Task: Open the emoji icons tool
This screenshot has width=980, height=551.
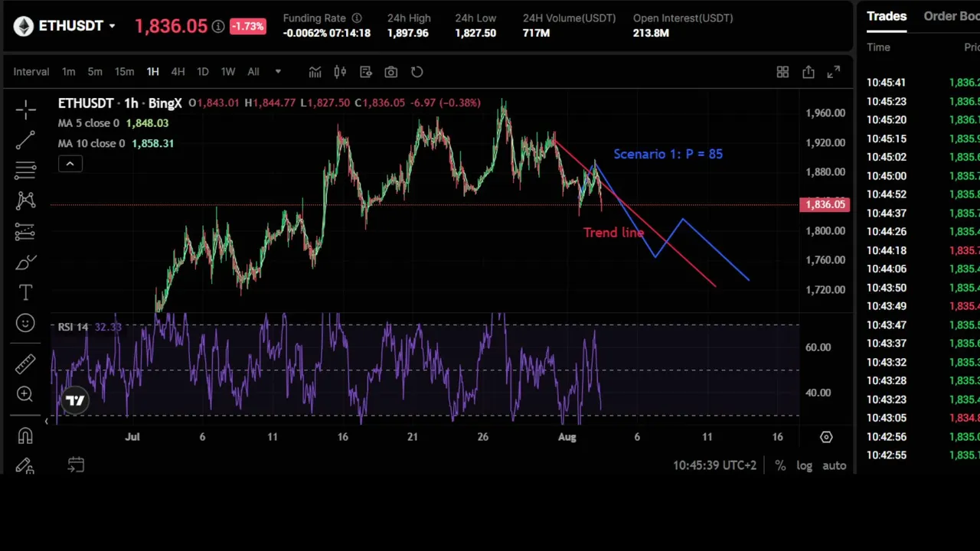Action: click(x=25, y=323)
